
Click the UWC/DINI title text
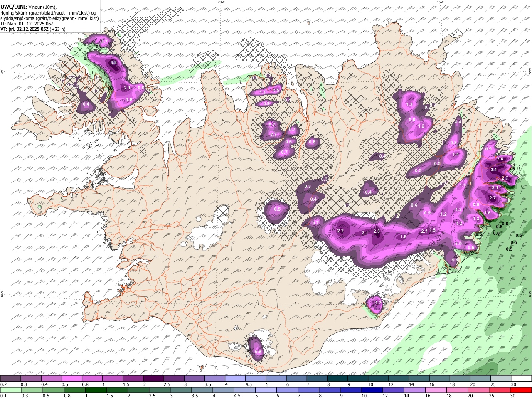point(13,7)
